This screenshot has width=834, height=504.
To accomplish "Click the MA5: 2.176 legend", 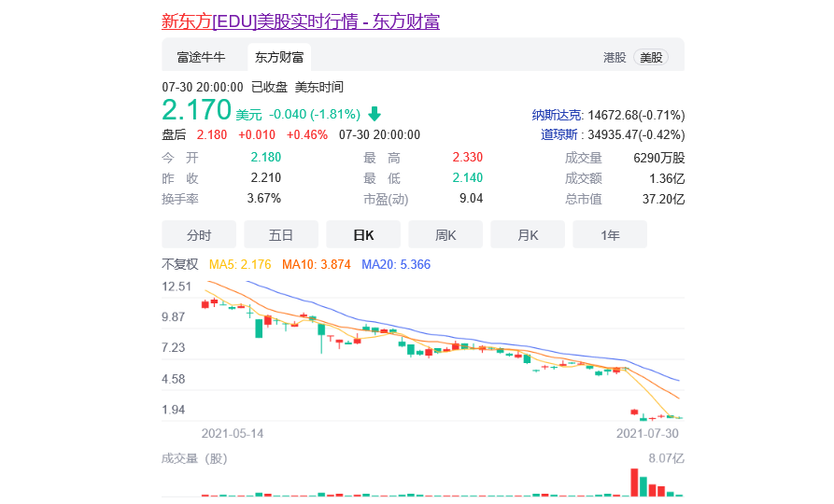I will pyautogui.click(x=240, y=264).
